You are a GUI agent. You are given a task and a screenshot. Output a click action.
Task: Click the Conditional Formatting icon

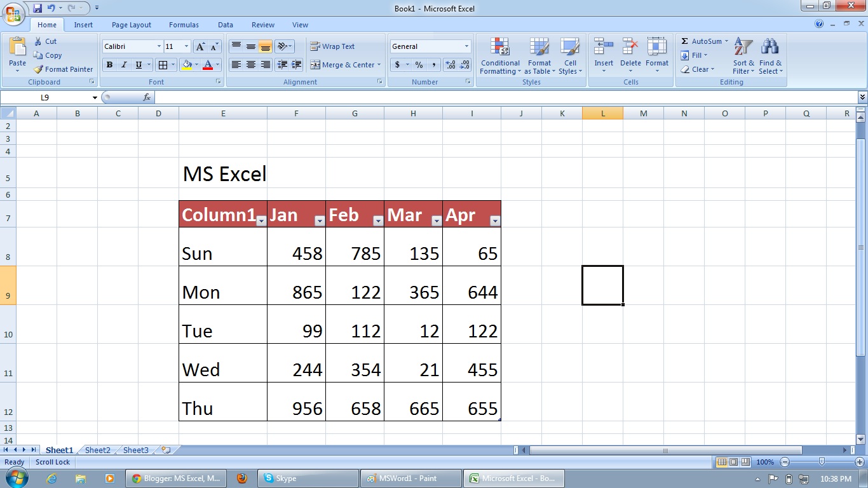500,48
